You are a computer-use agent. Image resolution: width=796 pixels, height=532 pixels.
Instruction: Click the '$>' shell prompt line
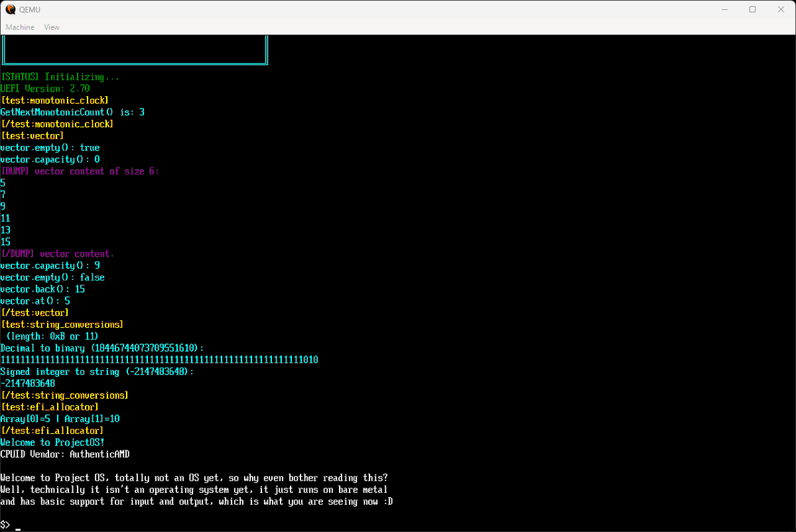tap(11, 525)
